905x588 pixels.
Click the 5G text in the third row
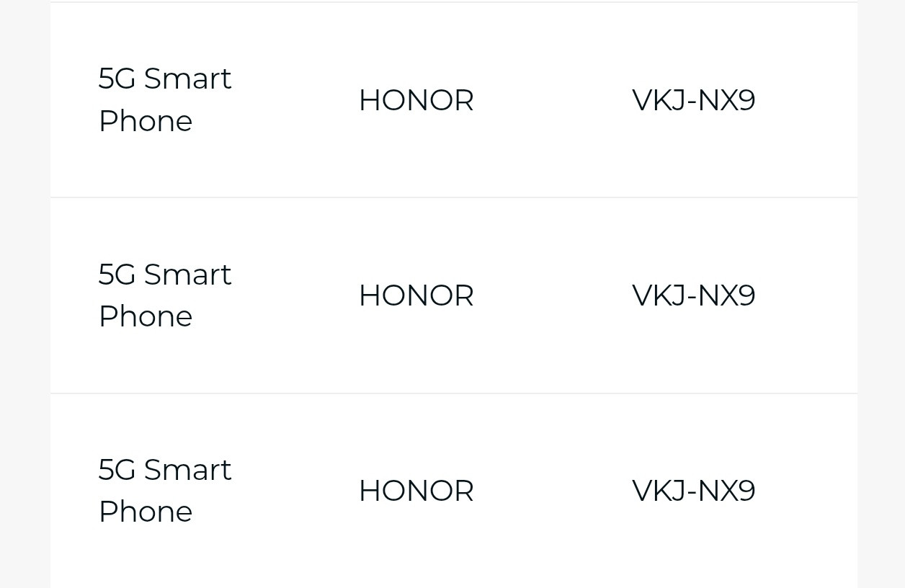click(117, 470)
